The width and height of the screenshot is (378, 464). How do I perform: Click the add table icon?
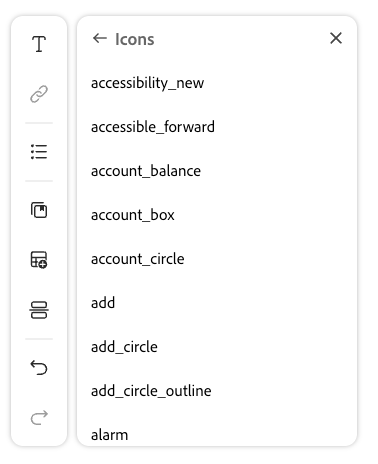[39, 260]
